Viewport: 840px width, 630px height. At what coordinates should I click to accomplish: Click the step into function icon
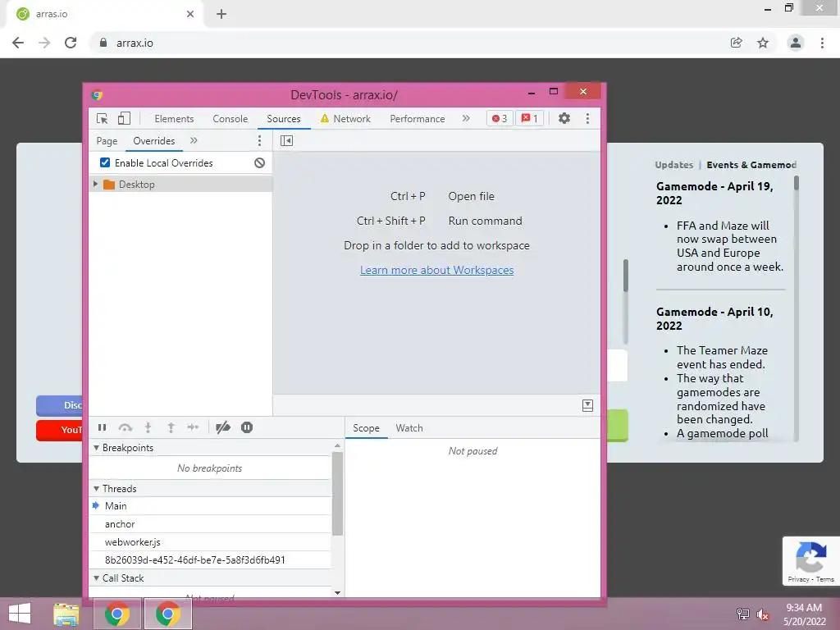pyautogui.click(x=148, y=427)
